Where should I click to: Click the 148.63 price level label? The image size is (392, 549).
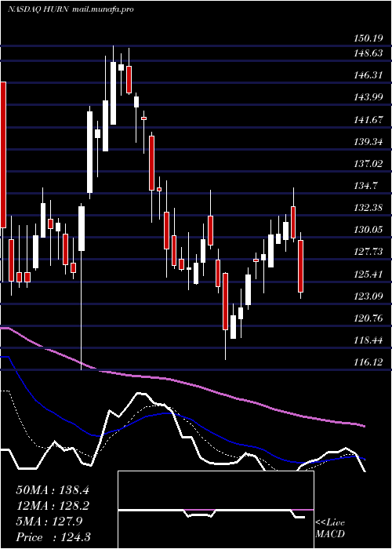(368, 53)
